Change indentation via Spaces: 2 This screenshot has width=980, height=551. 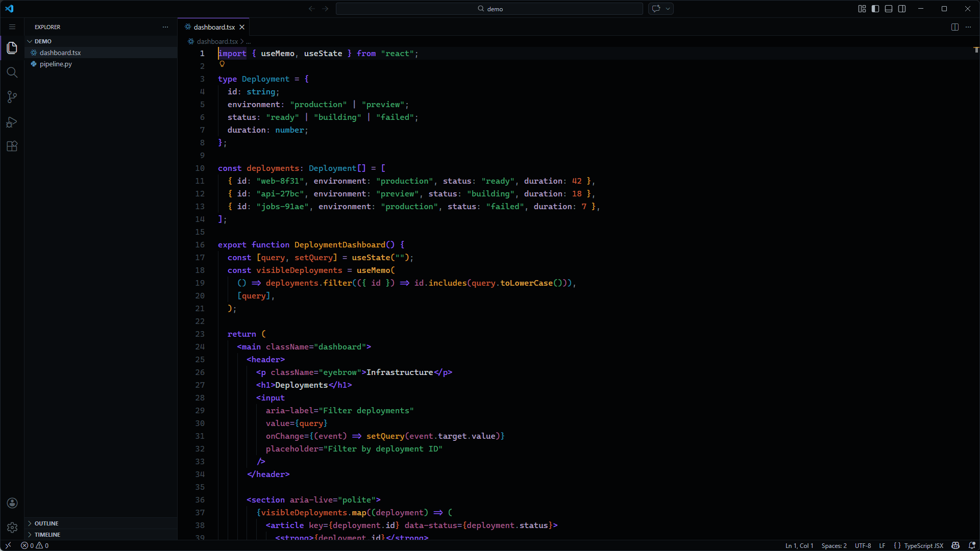click(834, 545)
